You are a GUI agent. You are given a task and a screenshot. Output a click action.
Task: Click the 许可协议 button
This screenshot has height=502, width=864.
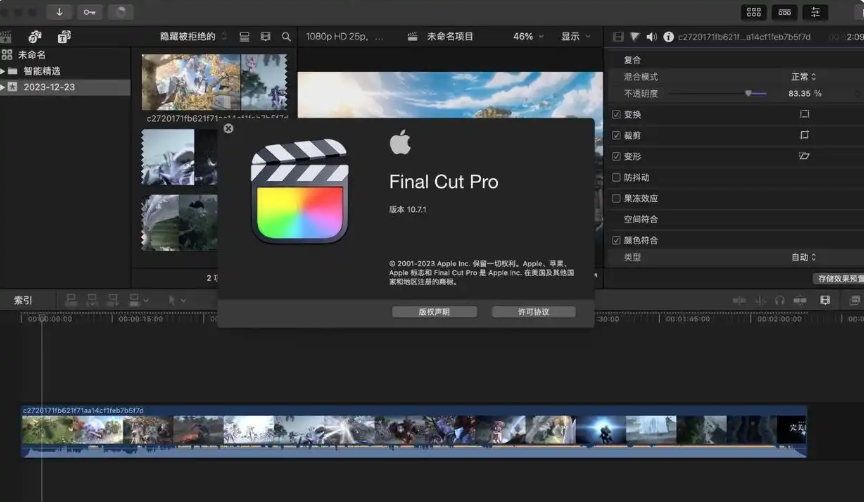click(533, 312)
